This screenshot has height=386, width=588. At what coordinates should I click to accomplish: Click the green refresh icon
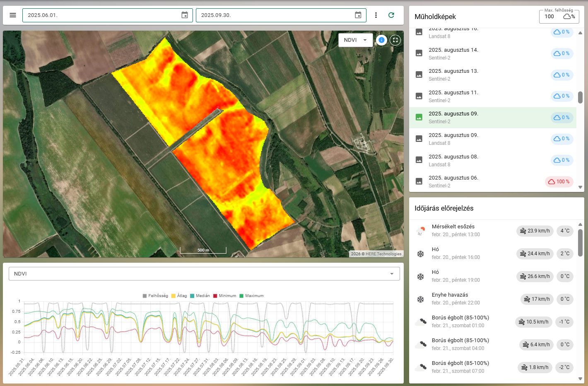391,15
